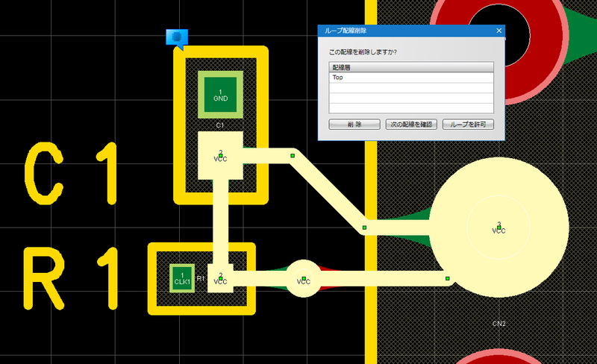Click the 次の配線を確認 button
The image size is (597, 364).
tap(411, 124)
